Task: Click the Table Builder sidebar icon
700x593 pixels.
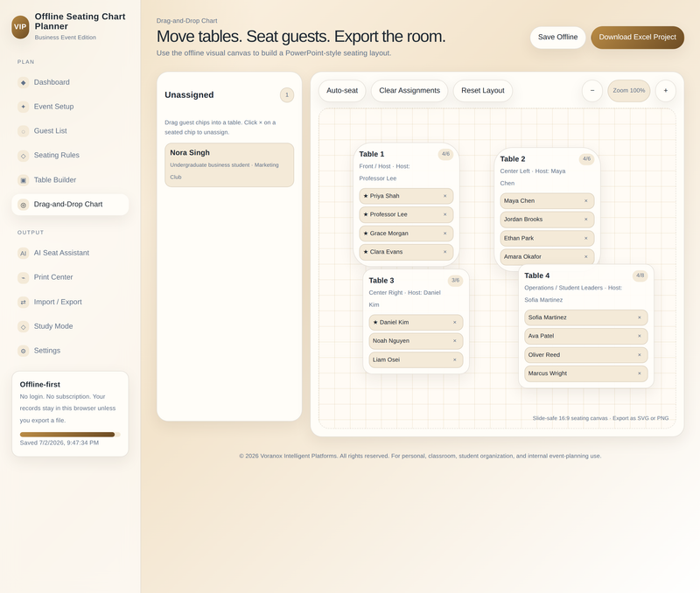Action: click(24, 180)
